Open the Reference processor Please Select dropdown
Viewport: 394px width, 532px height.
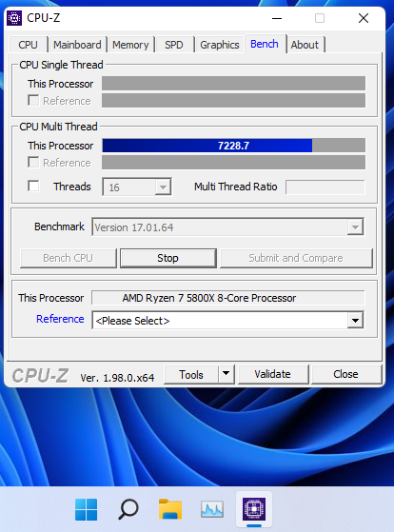coord(227,321)
